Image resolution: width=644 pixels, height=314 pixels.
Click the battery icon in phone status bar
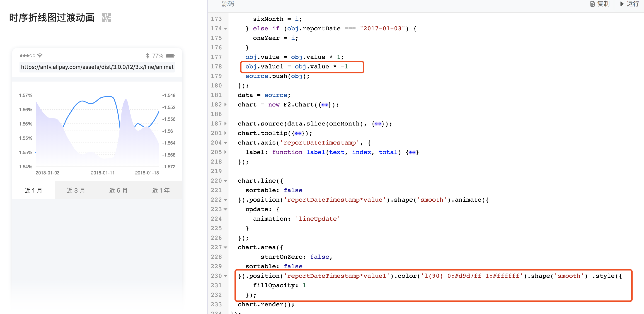[x=170, y=56]
